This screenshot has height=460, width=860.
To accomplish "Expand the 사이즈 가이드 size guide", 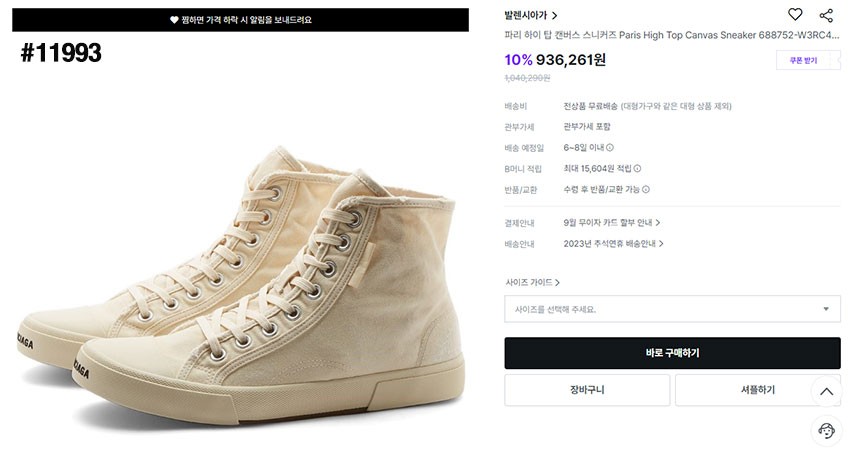I will [x=532, y=283].
